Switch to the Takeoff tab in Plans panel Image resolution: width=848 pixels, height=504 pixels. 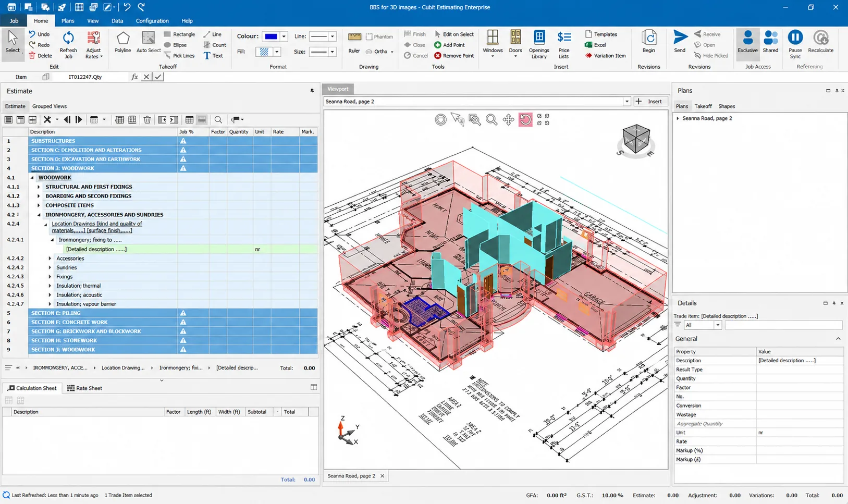coord(703,106)
